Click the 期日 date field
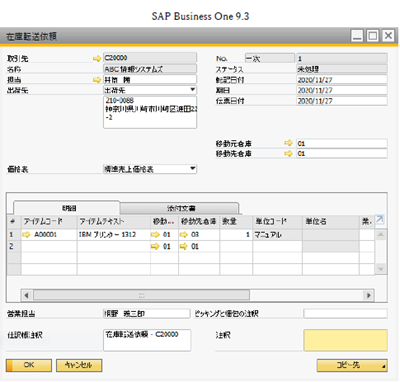Image resolution: width=400 pixels, height=382 pixels. tap(342, 90)
